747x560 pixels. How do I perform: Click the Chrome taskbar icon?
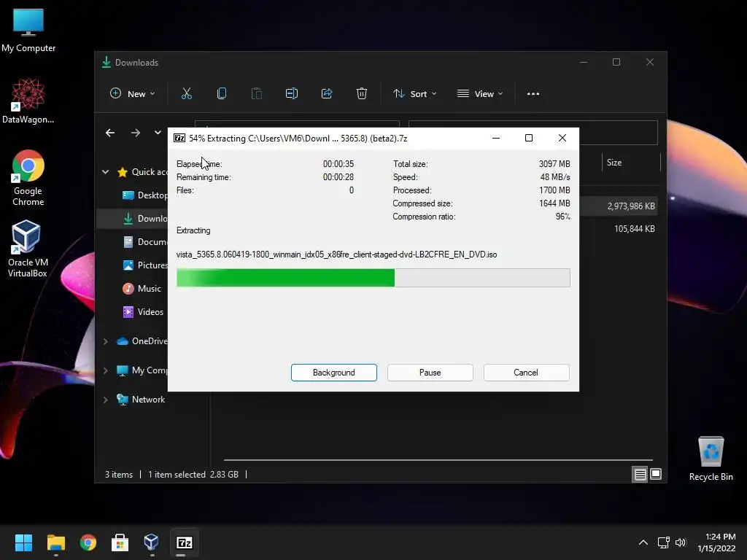(x=88, y=542)
